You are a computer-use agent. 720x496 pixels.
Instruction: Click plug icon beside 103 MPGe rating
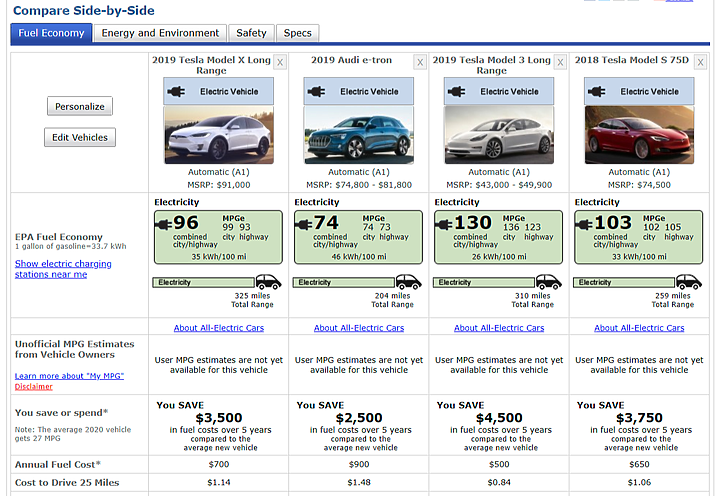click(x=584, y=225)
